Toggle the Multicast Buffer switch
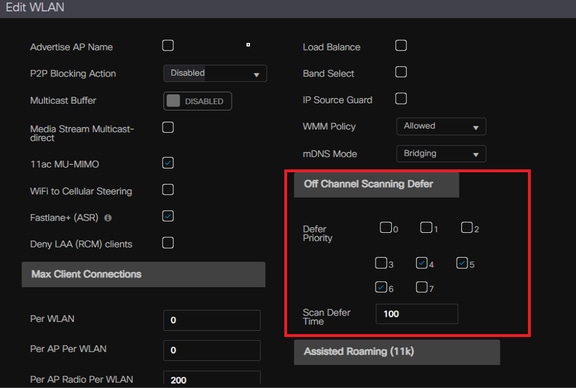The width and height of the screenshot is (576, 388). coord(198,101)
